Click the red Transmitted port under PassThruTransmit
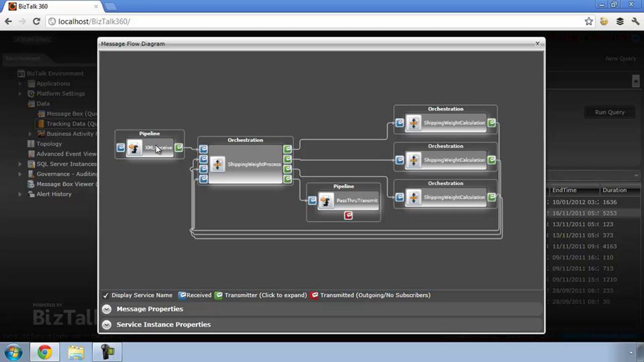 point(348,215)
